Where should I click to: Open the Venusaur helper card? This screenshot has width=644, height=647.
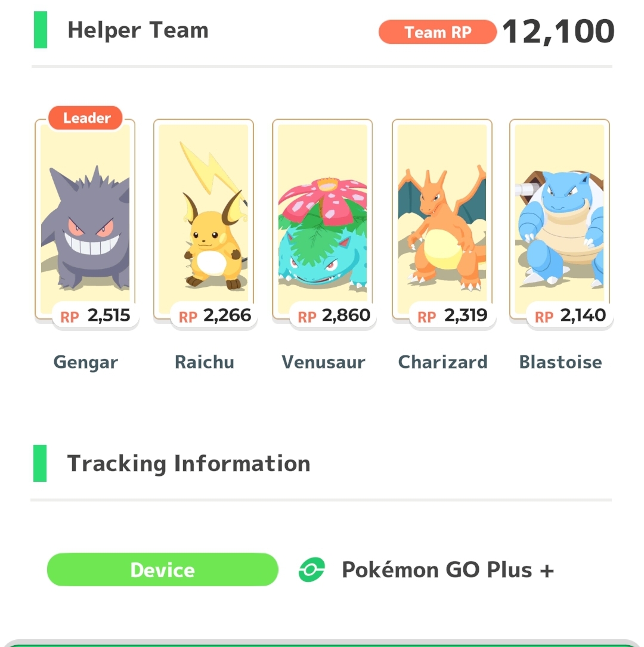point(322,219)
